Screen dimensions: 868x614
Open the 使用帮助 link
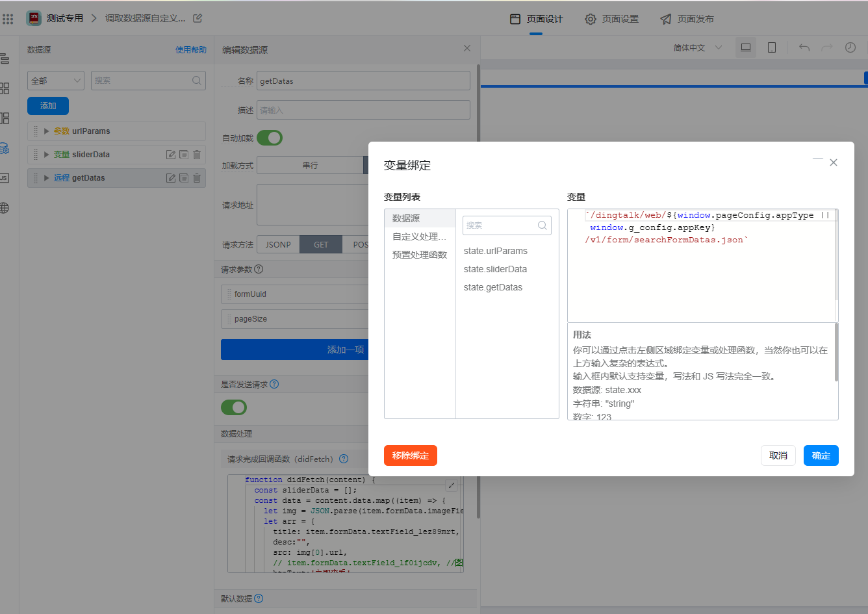pyautogui.click(x=191, y=49)
